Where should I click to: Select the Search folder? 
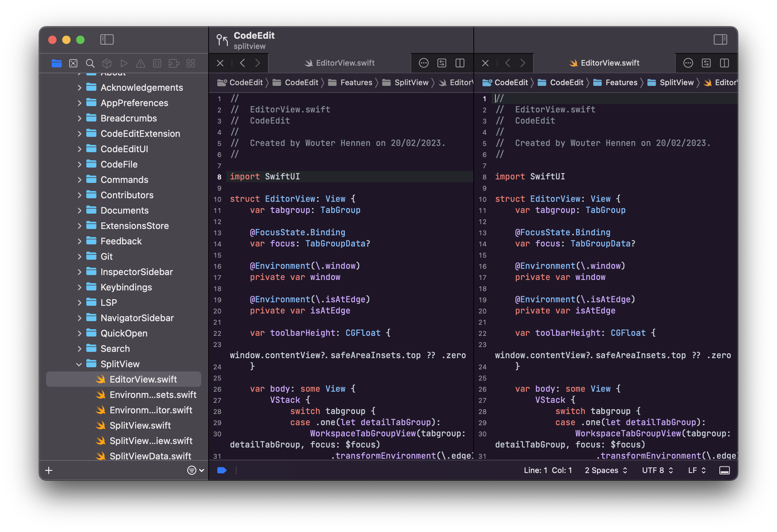click(x=124, y=349)
